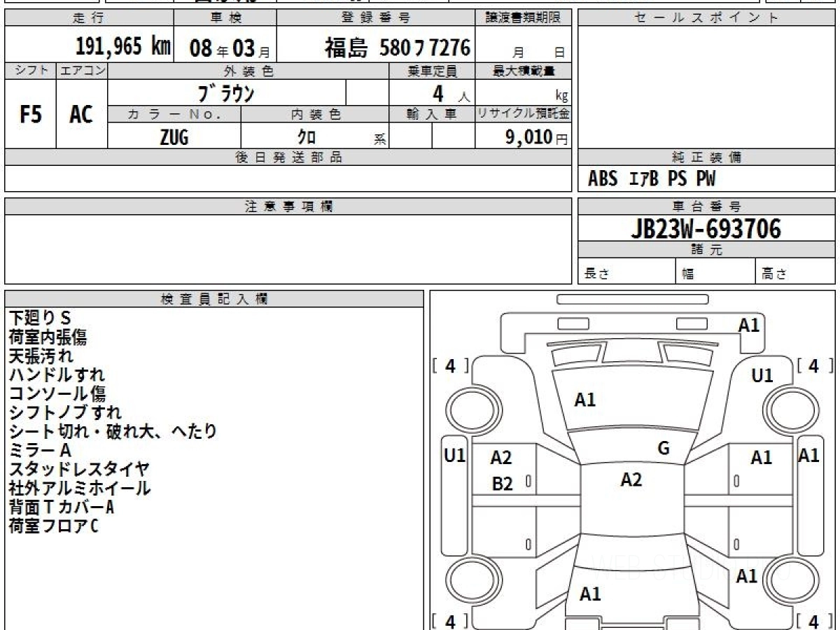Select the note "コンソール傷"
The width and height of the screenshot is (840, 630).
[57, 394]
